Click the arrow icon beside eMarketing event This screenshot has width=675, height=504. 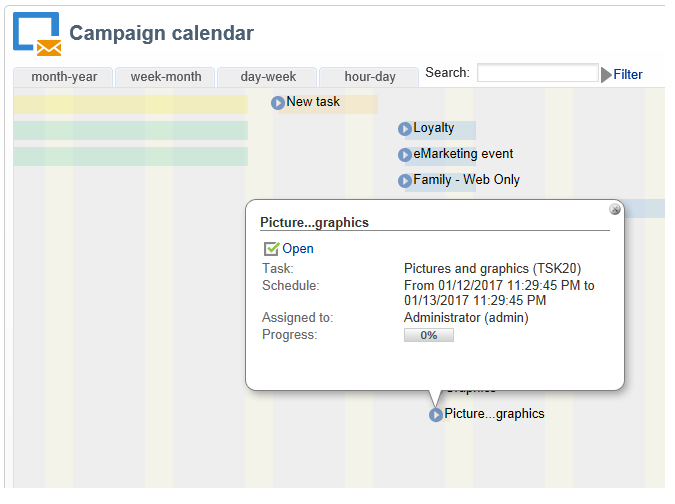tap(405, 155)
